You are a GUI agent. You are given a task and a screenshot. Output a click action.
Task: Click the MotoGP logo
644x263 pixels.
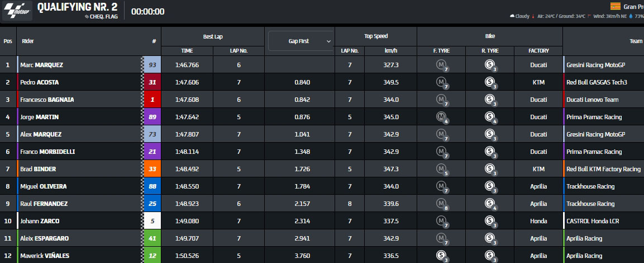pos(17,11)
